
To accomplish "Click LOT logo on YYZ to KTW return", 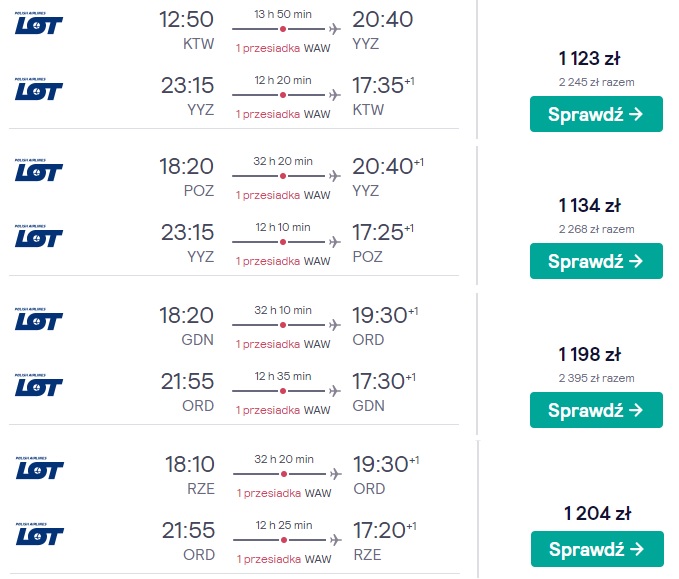I will (x=39, y=90).
